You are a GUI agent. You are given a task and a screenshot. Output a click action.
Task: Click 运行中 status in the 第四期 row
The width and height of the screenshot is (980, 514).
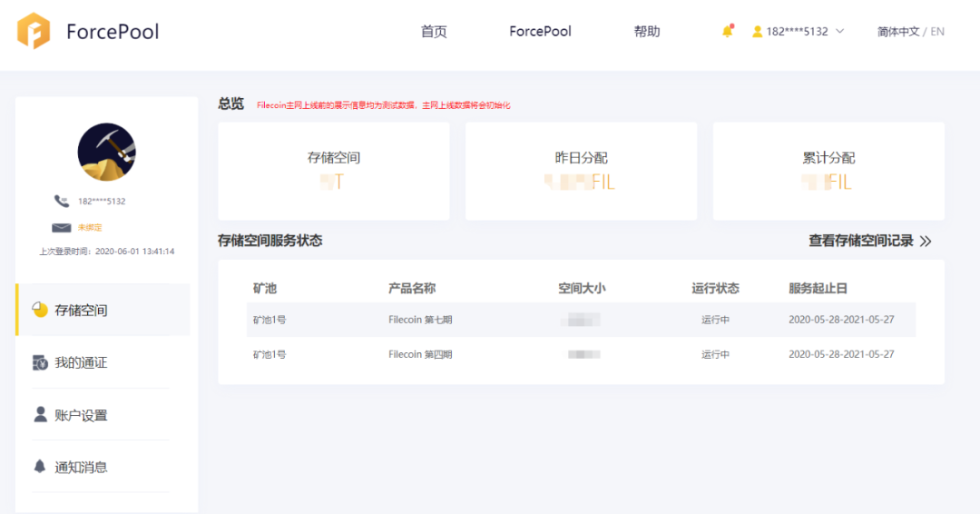[x=715, y=354]
